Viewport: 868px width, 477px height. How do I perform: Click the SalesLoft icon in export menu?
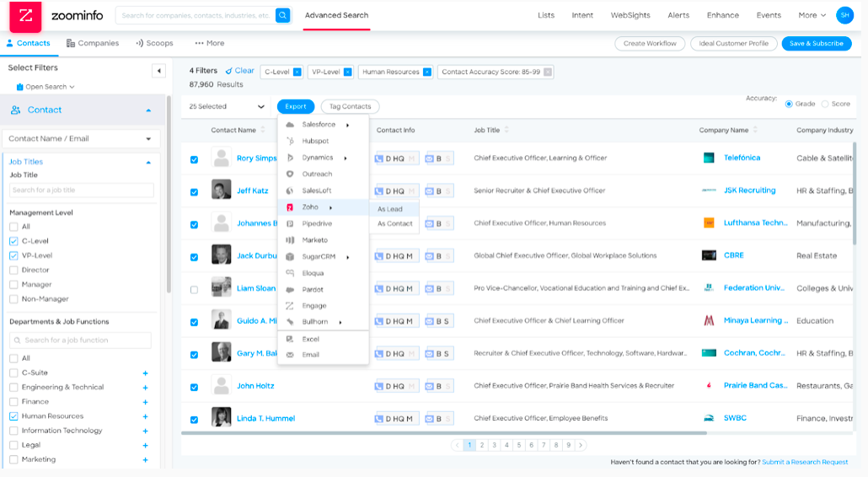coord(290,190)
